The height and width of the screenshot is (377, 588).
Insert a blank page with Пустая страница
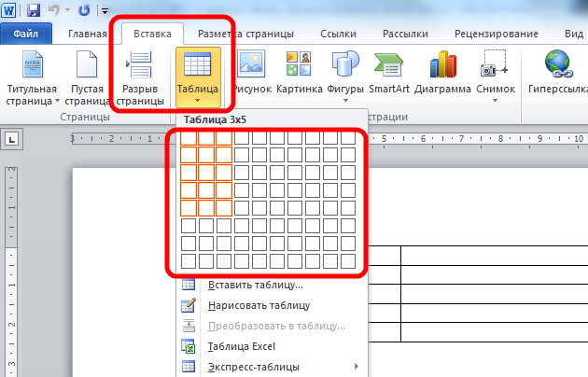pyautogui.click(x=87, y=66)
